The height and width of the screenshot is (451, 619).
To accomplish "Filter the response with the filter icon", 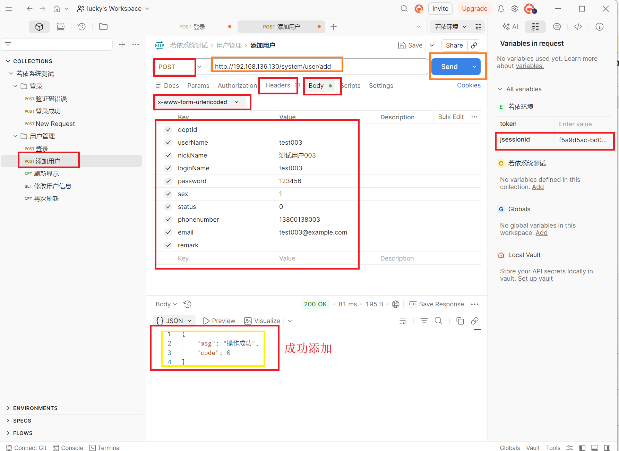I will coord(424,321).
